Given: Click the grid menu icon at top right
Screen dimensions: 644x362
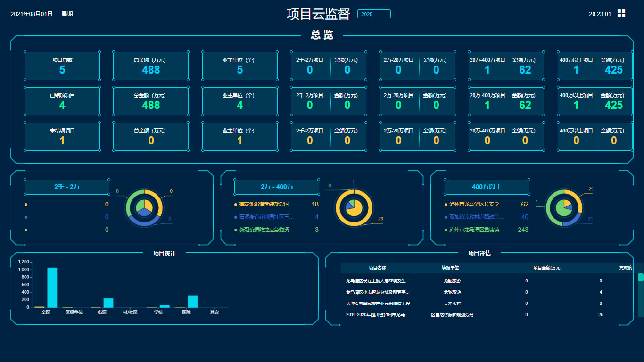Looking at the screenshot, I should click(621, 14).
